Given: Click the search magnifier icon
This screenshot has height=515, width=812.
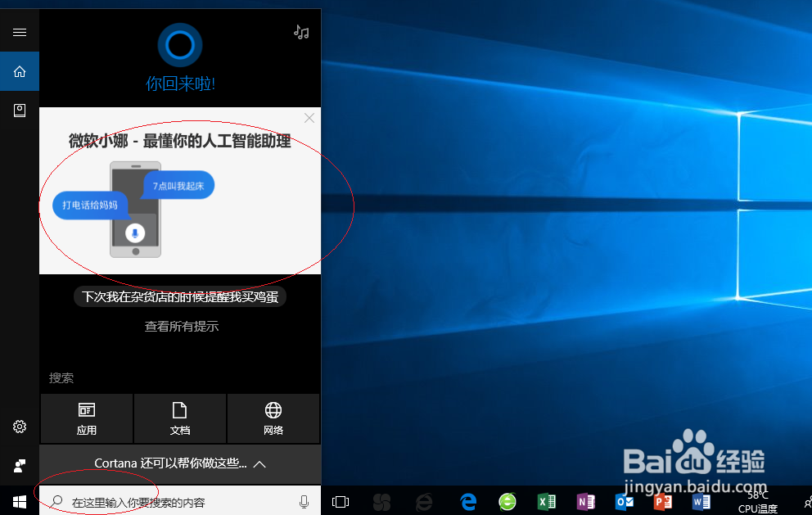Looking at the screenshot, I should click(56, 501).
